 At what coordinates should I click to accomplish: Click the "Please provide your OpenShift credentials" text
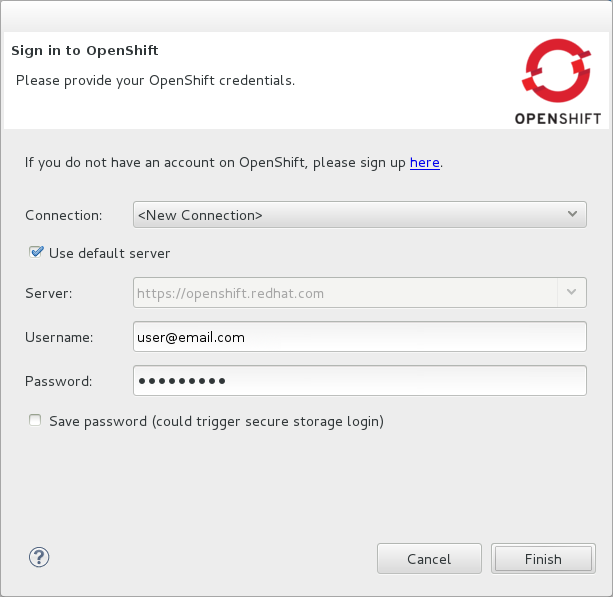click(155, 80)
